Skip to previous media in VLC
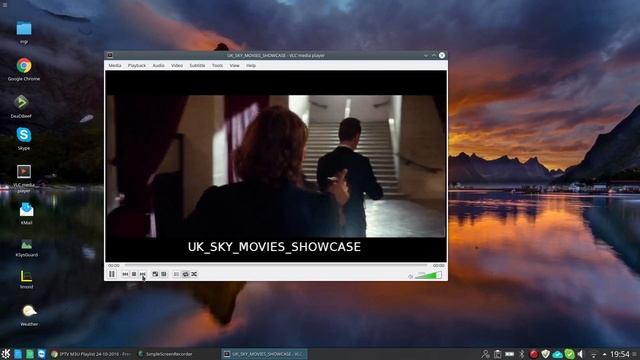This screenshot has width=640, height=360. [x=125, y=274]
